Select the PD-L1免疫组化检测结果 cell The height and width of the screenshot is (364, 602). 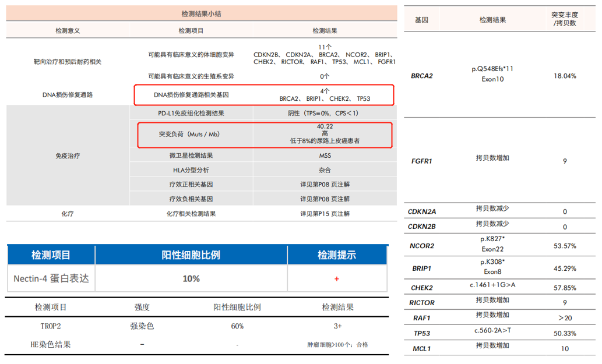191,113
